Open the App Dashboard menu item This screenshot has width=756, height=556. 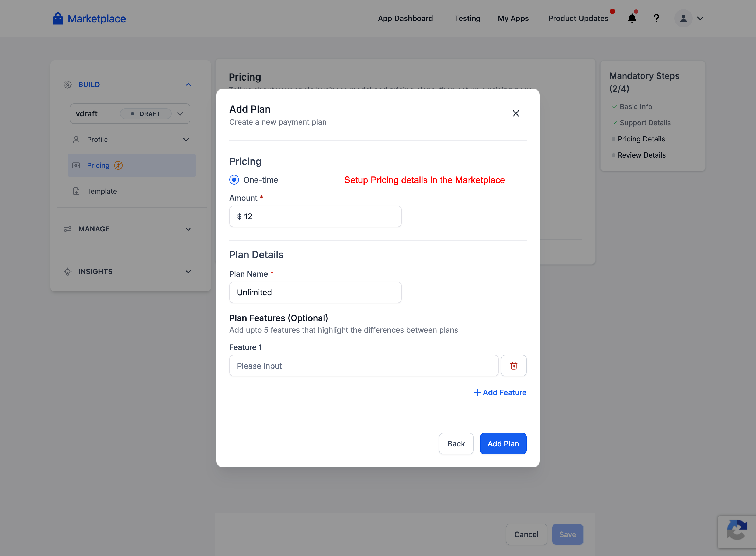405,19
